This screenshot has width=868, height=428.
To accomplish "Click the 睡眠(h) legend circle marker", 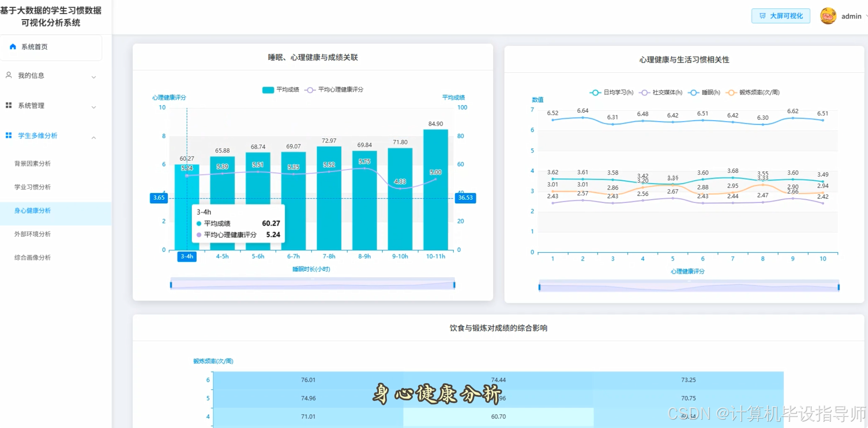I will 693,92.
